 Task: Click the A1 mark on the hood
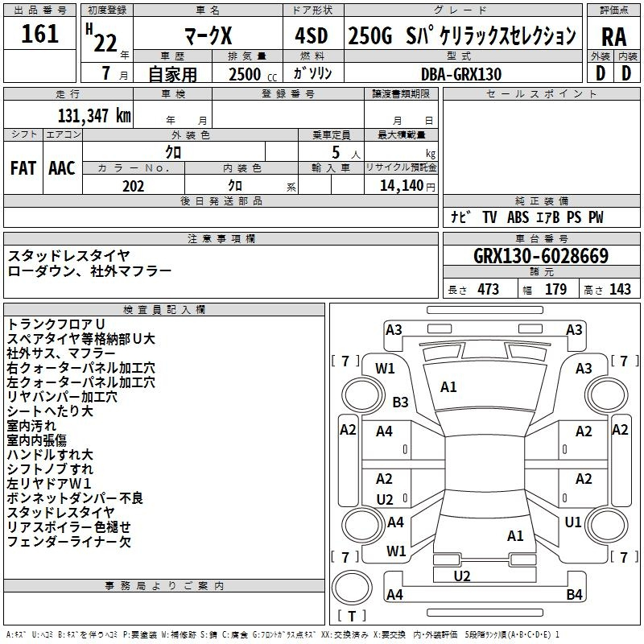click(x=448, y=387)
